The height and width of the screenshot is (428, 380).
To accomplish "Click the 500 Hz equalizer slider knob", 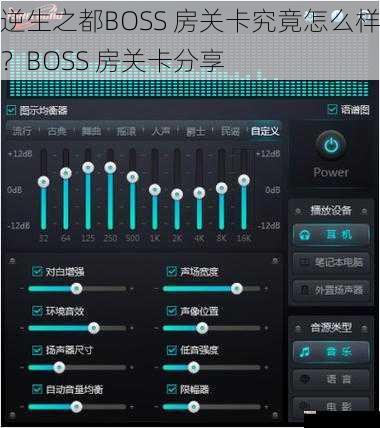I will [133, 177].
